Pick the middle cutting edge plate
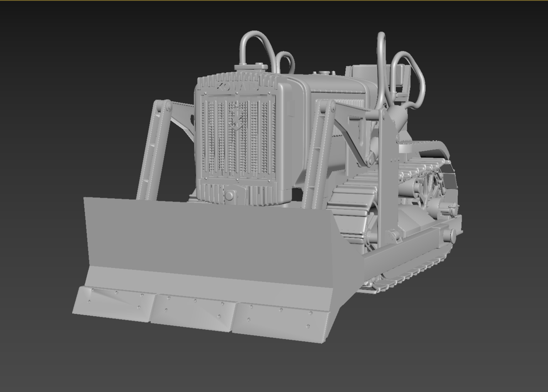Viewport: 548px width, 392px height. [x=194, y=312]
